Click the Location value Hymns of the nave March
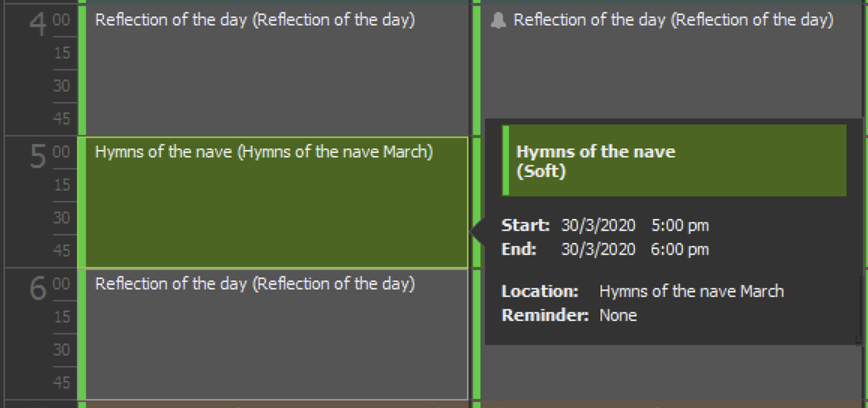This screenshot has height=408, width=868. (x=691, y=291)
